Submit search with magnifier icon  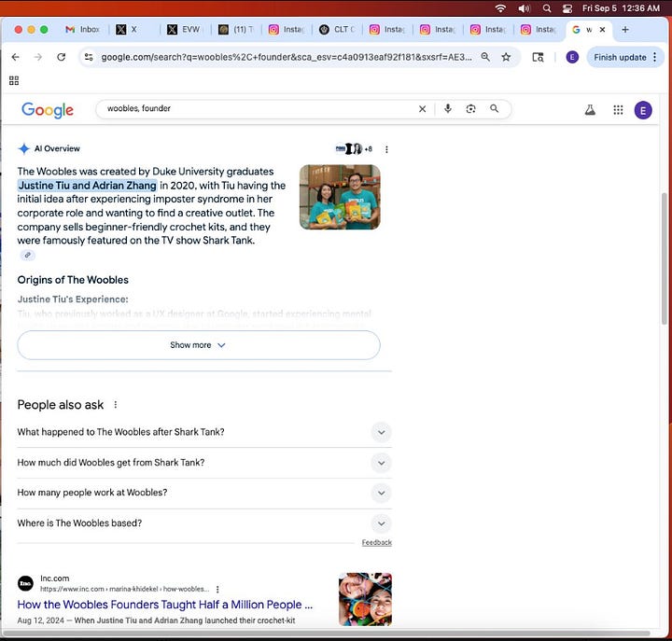(x=494, y=108)
